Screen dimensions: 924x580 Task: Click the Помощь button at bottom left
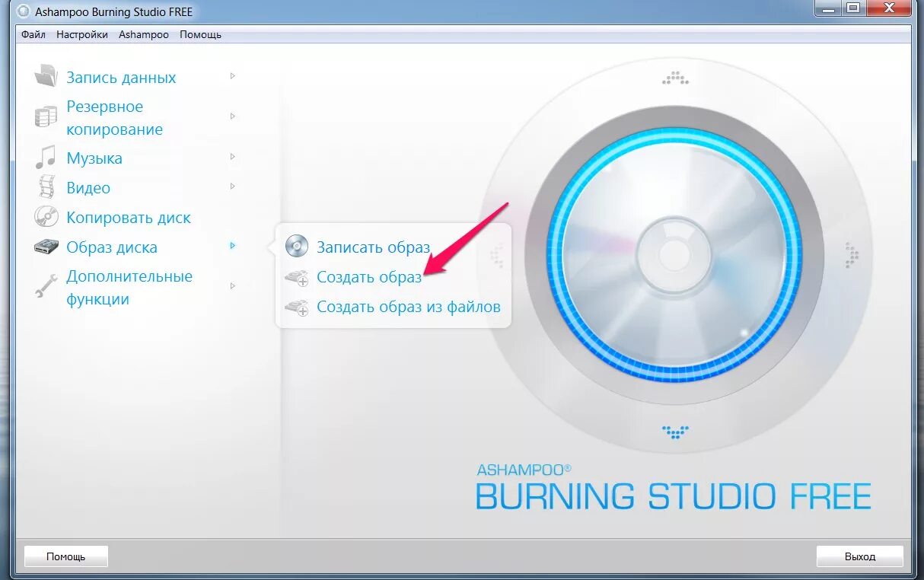(x=66, y=556)
